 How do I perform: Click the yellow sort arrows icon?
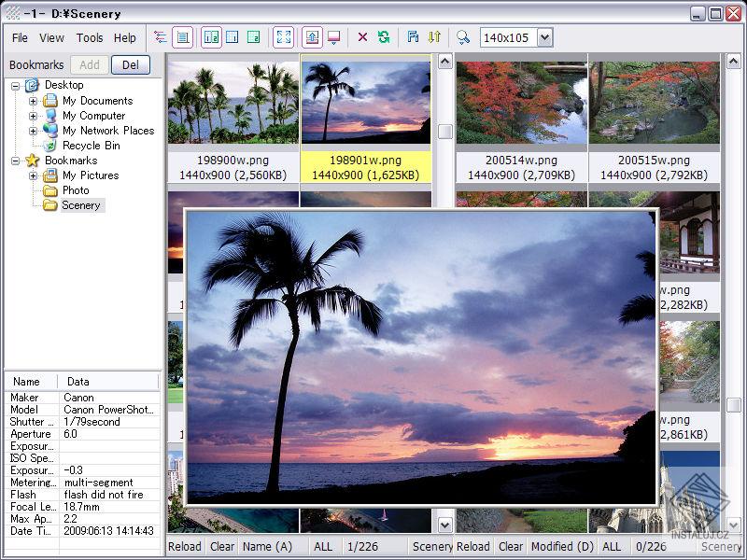(434, 37)
